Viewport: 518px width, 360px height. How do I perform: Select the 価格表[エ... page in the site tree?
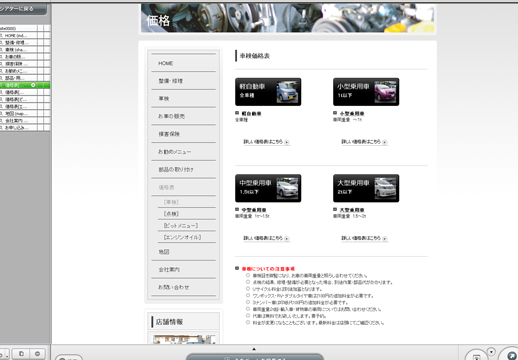19,106
